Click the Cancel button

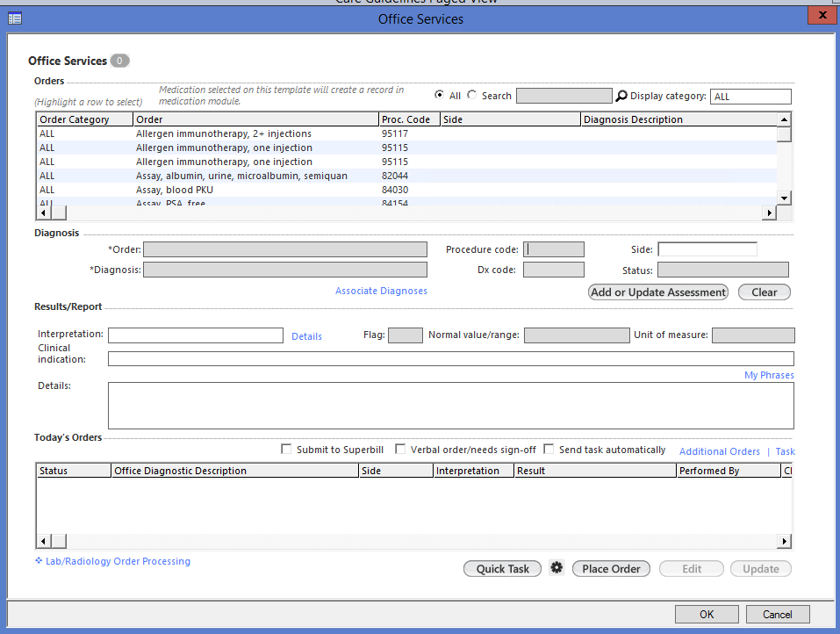click(x=778, y=614)
